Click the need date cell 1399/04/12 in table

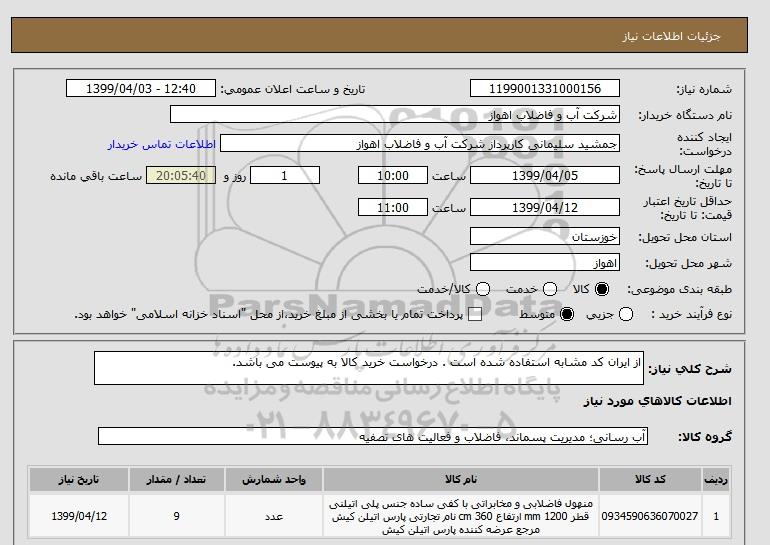[79, 516]
